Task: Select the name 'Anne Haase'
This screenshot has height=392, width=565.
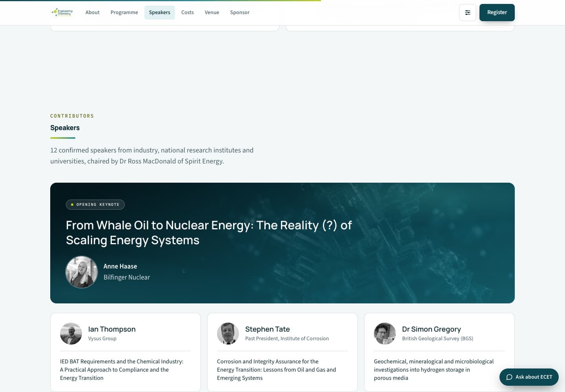Action: [120, 266]
